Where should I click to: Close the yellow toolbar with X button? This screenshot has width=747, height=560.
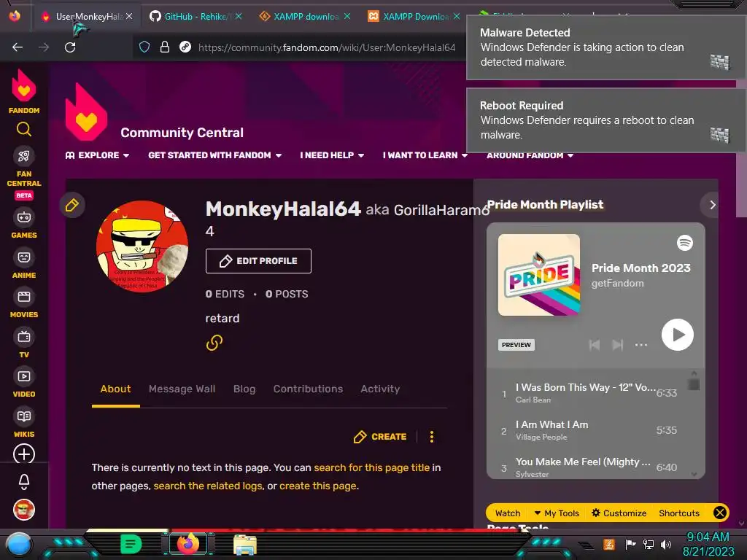click(720, 513)
